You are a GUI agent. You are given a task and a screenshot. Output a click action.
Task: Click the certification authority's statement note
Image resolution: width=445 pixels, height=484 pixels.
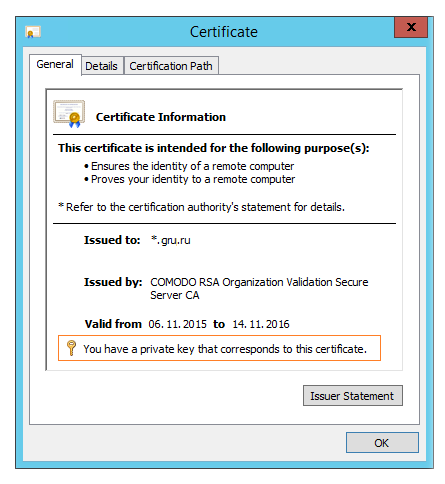coord(201,207)
